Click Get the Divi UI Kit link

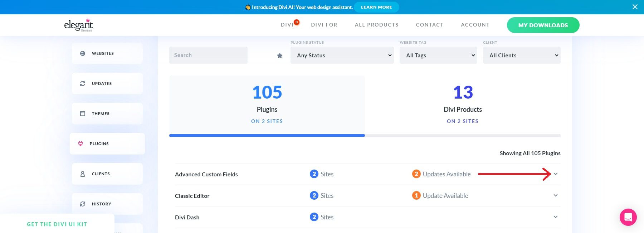pyautogui.click(x=57, y=224)
